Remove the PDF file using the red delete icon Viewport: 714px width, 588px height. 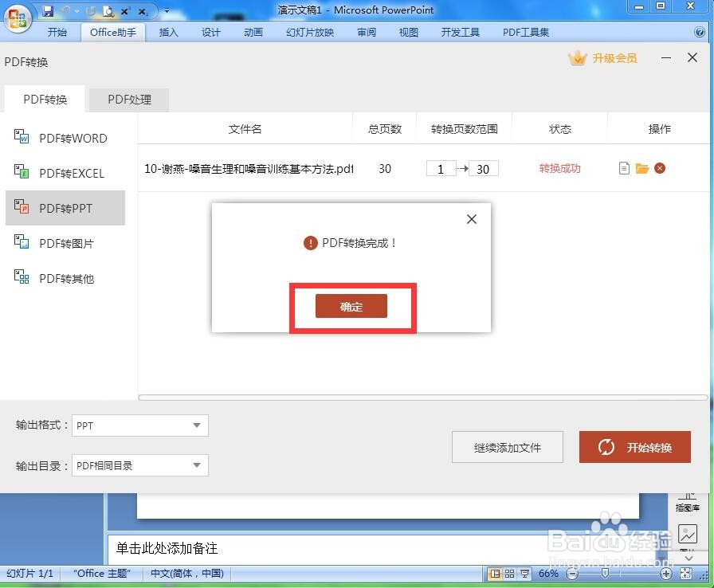660,168
